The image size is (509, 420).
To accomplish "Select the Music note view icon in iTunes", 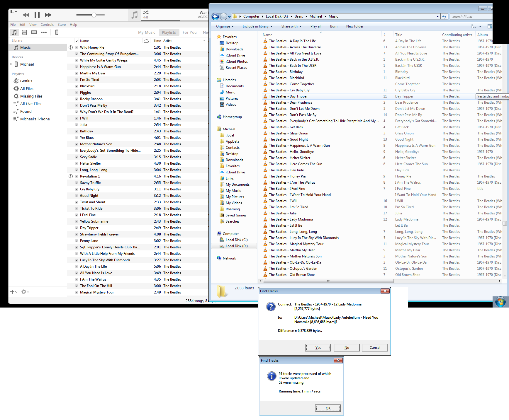I will point(14,32).
